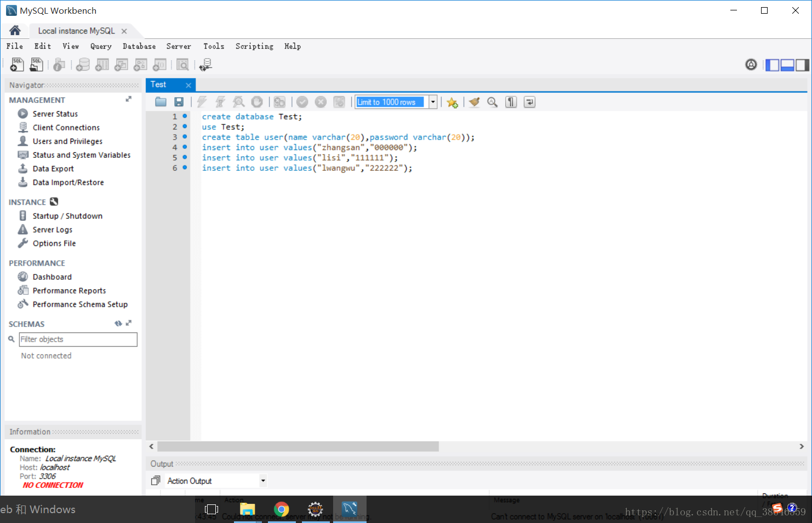Reconnect to DBMS icon

point(205,65)
